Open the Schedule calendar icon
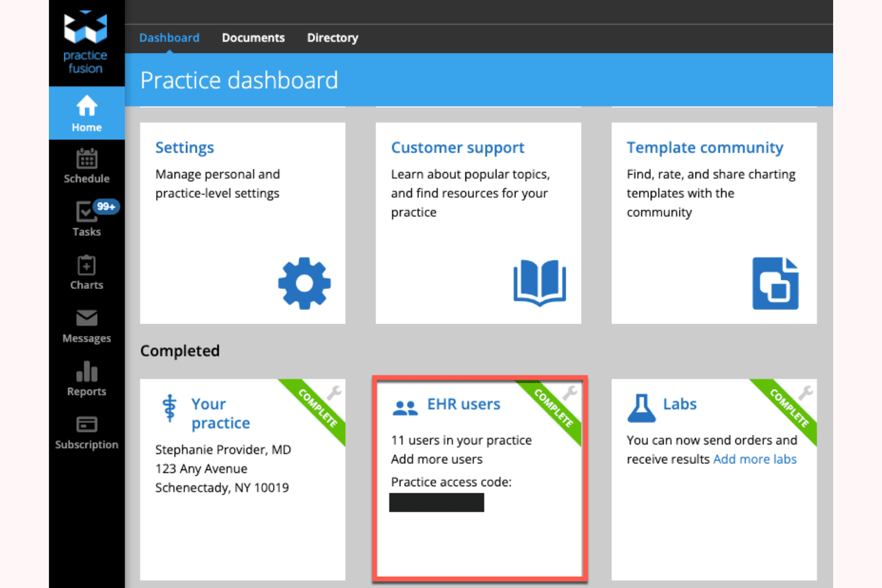 click(86, 159)
